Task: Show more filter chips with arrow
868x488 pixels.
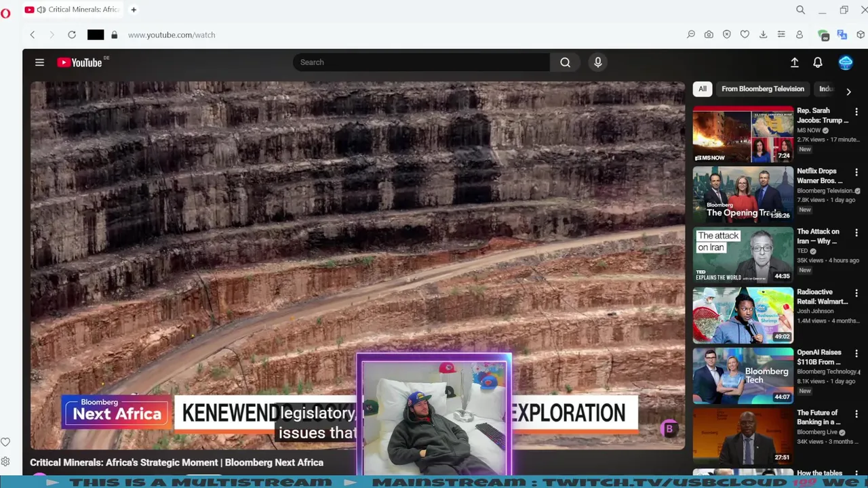Action: click(848, 91)
